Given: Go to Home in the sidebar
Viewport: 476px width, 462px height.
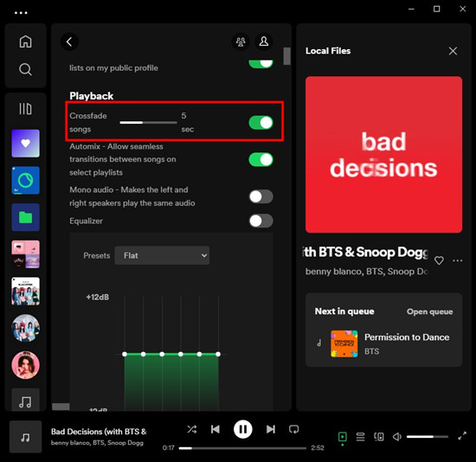Looking at the screenshot, I should [25, 42].
